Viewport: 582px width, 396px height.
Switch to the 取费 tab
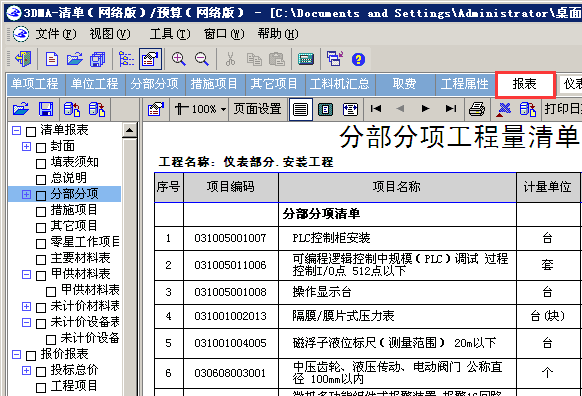(x=405, y=84)
